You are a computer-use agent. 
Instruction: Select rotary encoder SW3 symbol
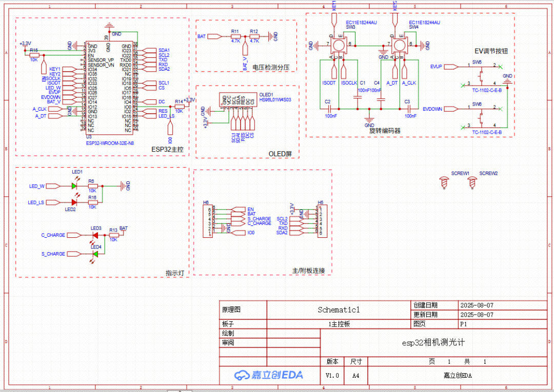point(339,45)
